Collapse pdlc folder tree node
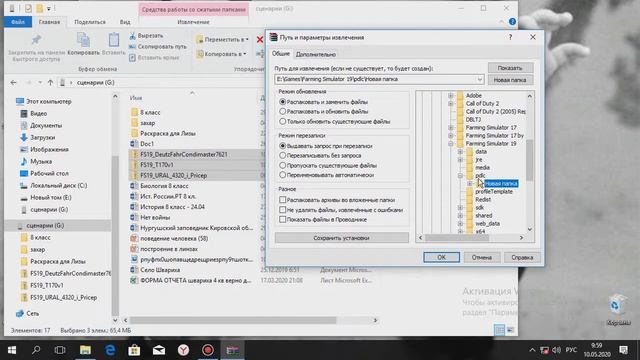 pyautogui.click(x=460, y=176)
